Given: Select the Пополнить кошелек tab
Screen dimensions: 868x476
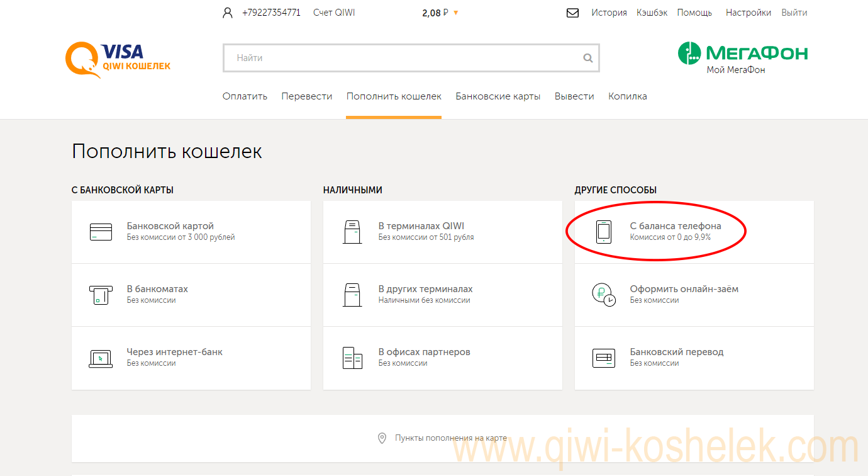Looking at the screenshot, I should point(394,96).
